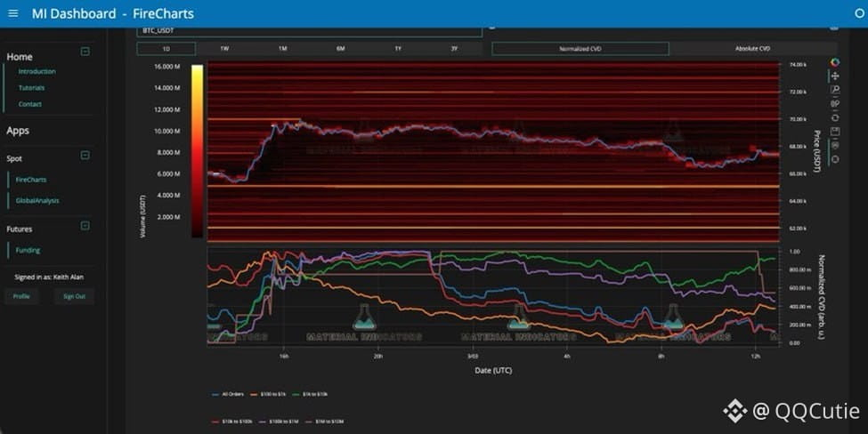Click the circular icon in the header's right corner

click(860, 13)
